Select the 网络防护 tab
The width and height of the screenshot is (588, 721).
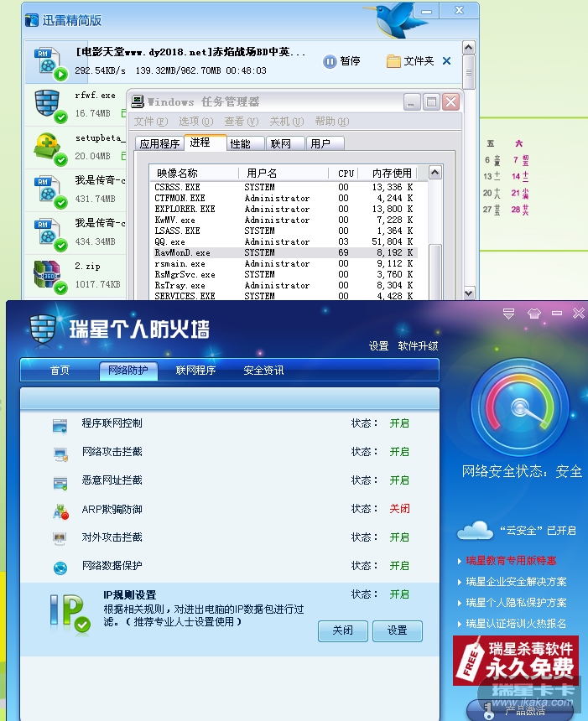pos(128,371)
